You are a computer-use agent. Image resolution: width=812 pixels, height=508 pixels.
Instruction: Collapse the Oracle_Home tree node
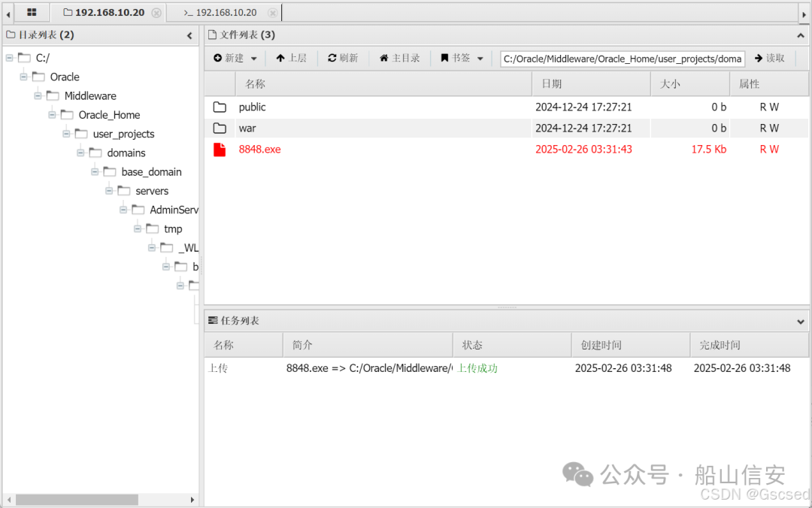coord(52,114)
